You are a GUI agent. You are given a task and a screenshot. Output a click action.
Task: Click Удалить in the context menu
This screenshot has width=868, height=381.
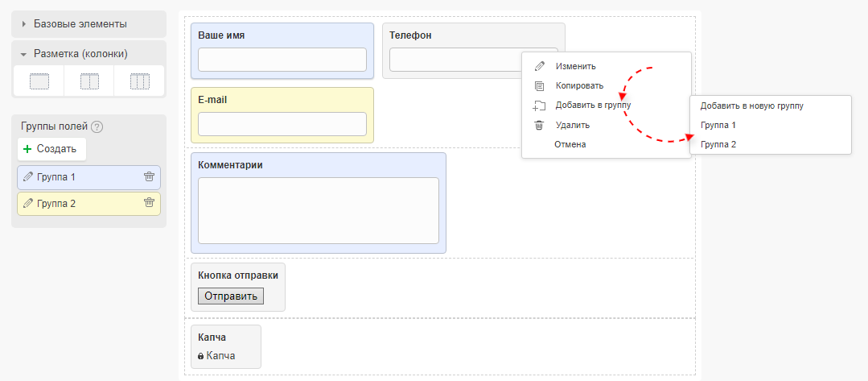pyautogui.click(x=573, y=125)
